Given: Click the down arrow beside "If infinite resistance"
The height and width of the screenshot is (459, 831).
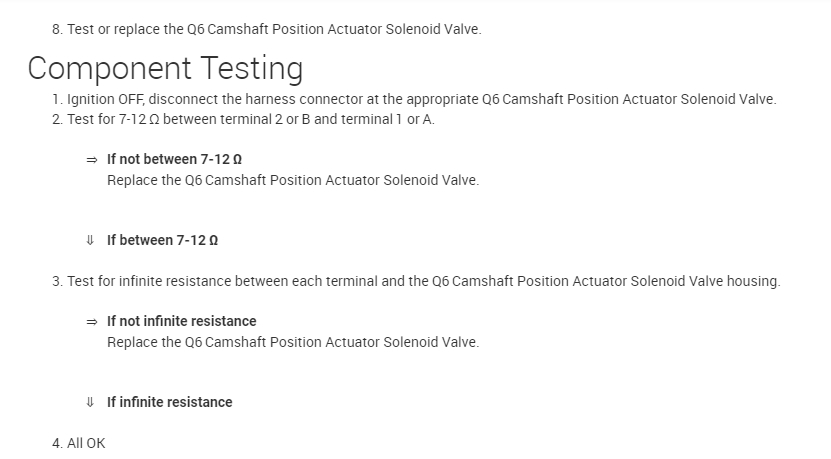Looking at the screenshot, I should (92, 402).
